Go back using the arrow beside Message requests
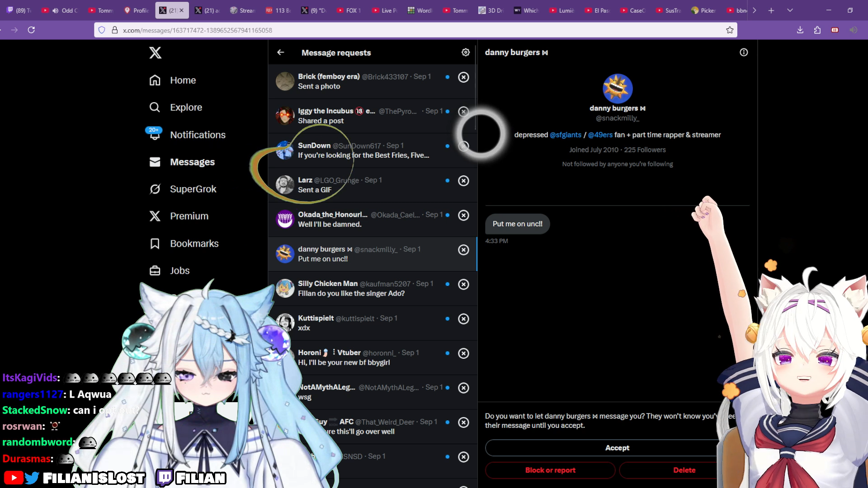Viewport: 868px width, 488px height. pos(281,52)
